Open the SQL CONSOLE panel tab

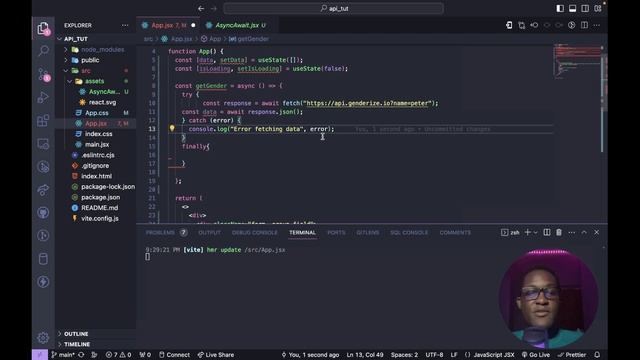pos(409,232)
